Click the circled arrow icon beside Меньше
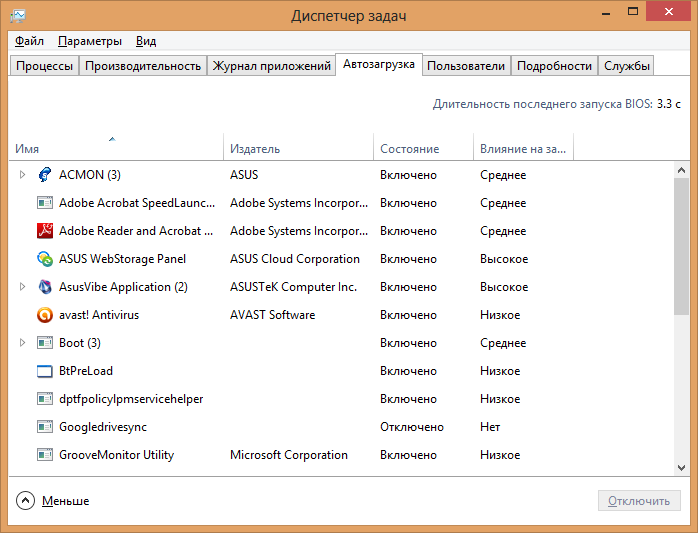 pyautogui.click(x=25, y=500)
